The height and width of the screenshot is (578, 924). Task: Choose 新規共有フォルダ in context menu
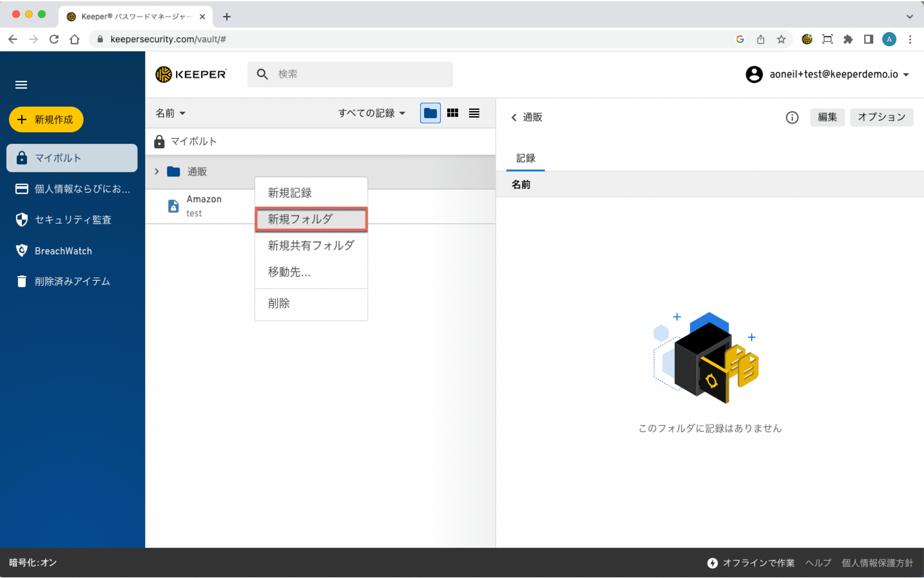[311, 245]
